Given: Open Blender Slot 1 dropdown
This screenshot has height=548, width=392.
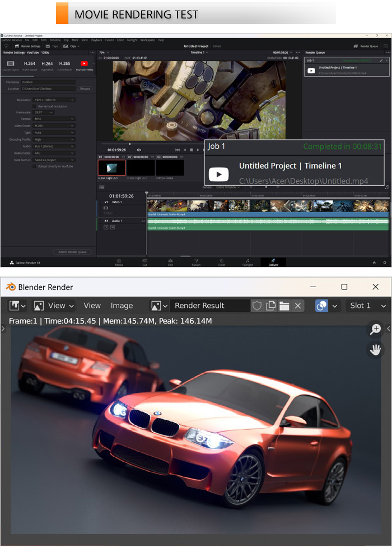Looking at the screenshot, I should [x=368, y=306].
